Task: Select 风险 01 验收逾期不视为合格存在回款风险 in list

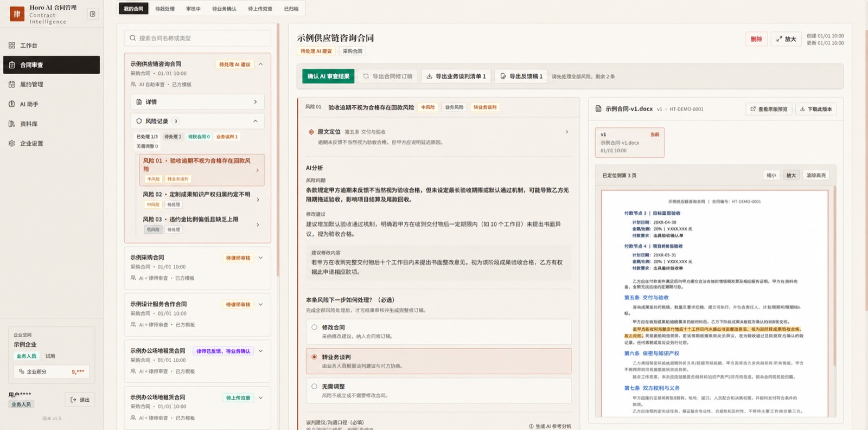Action: (x=201, y=170)
